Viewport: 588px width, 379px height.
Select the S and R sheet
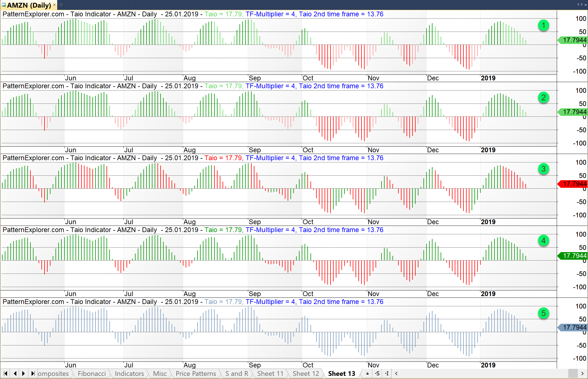click(x=236, y=374)
